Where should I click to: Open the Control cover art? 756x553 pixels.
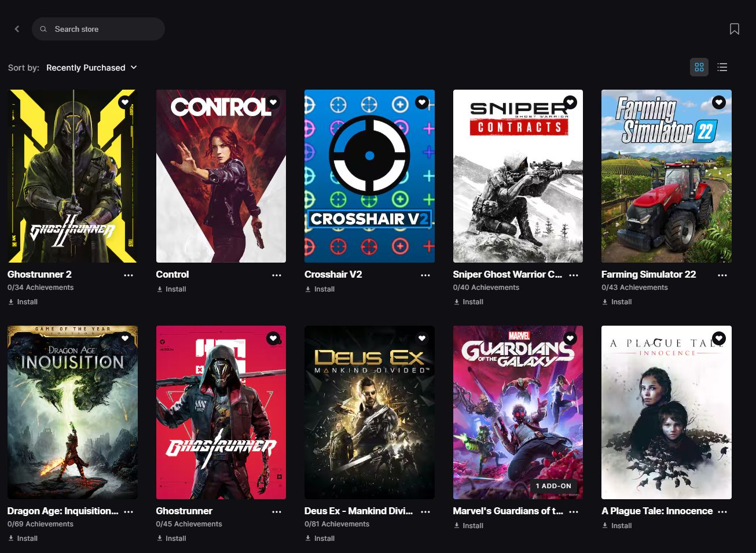221,176
